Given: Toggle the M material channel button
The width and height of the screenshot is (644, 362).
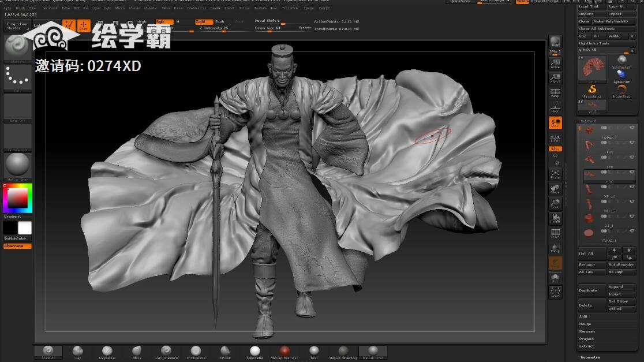Looking at the screenshot, I should point(177,21).
